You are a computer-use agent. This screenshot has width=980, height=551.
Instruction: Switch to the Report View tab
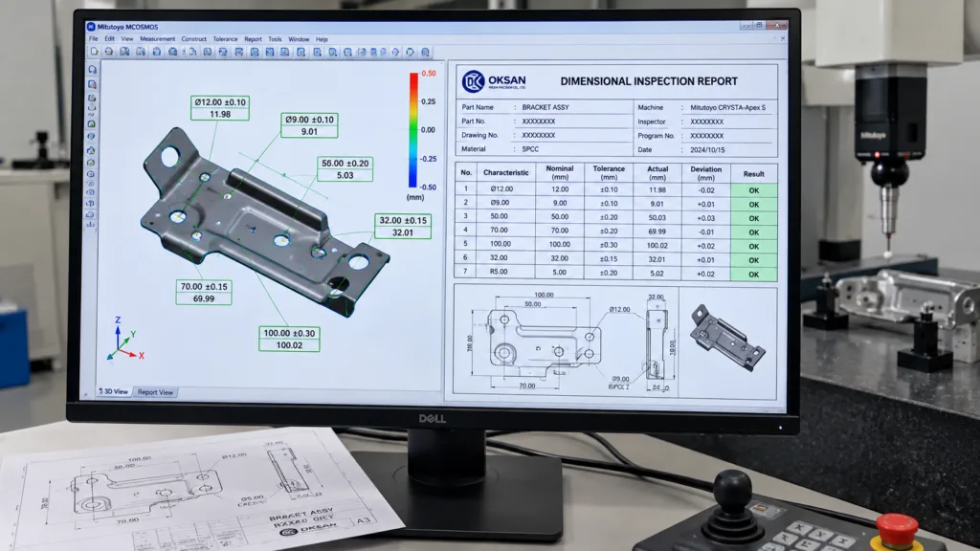coord(155,392)
